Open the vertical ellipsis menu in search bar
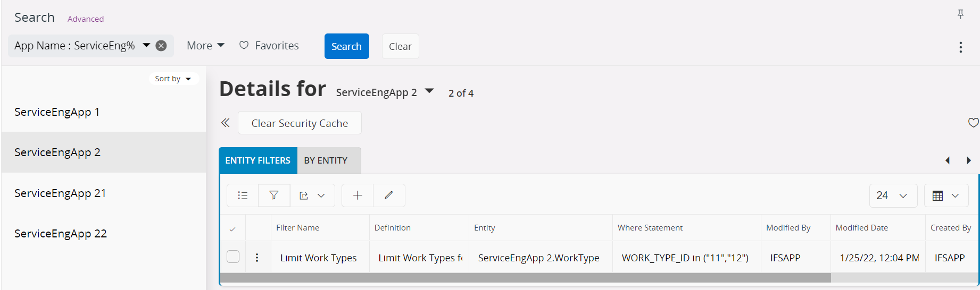980x290 pixels. click(x=960, y=47)
